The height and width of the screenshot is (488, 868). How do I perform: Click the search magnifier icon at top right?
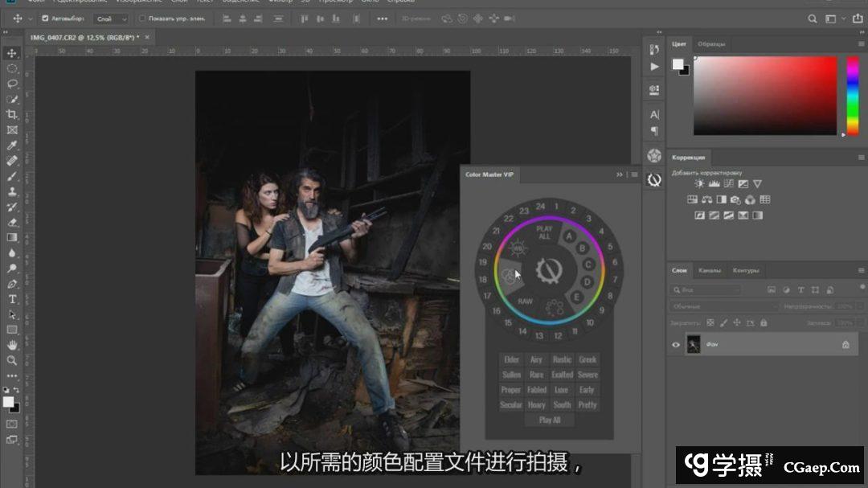tap(813, 18)
